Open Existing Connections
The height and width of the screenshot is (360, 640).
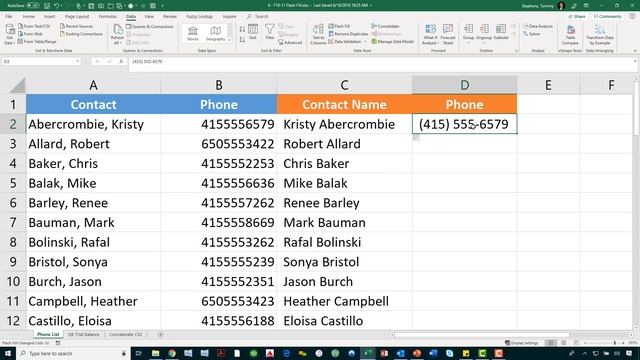(x=81, y=34)
